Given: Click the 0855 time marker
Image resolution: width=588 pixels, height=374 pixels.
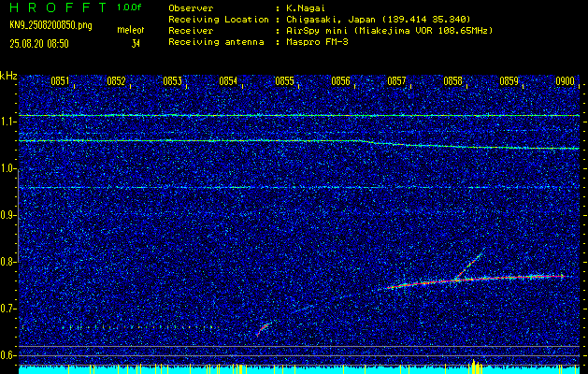Looking at the screenshot, I should 284,81.
